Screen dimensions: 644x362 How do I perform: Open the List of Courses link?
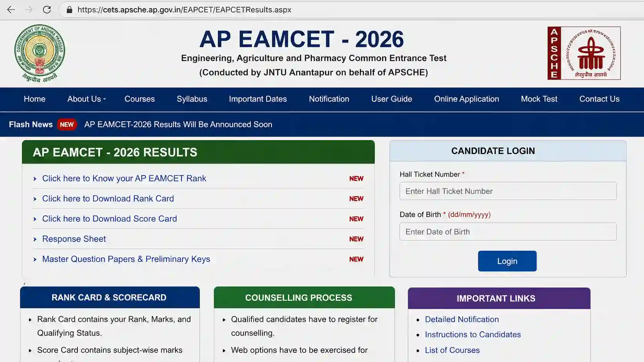pyautogui.click(x=452, y=350)
